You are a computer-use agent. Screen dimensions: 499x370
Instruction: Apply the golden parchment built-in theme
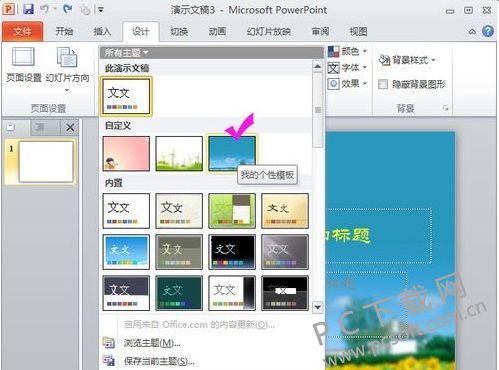pos(285,211)
